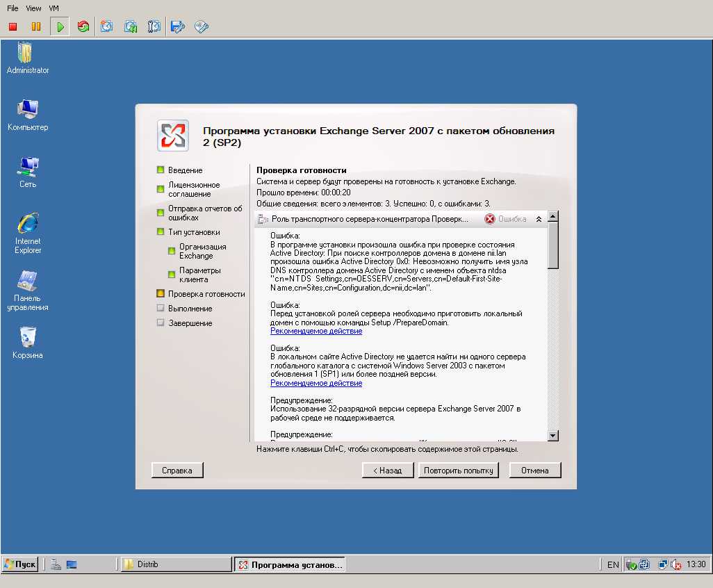Click the red Stop VM toolbar icon
Viewport: 713px width, 588px height.
pyautogui.click(x=13, y=27)
